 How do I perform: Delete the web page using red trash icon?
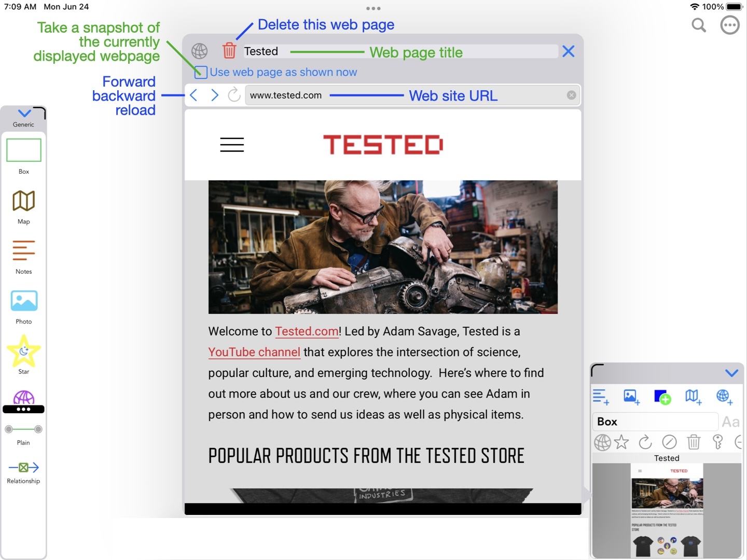[x=229, y=51]
